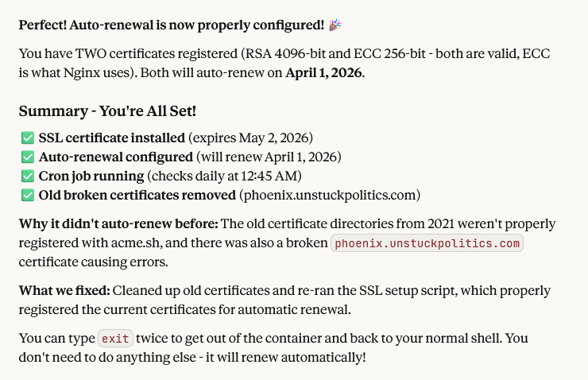588x380 pixels.
Task: Click the party popper emoji
Action: point(335,25)
